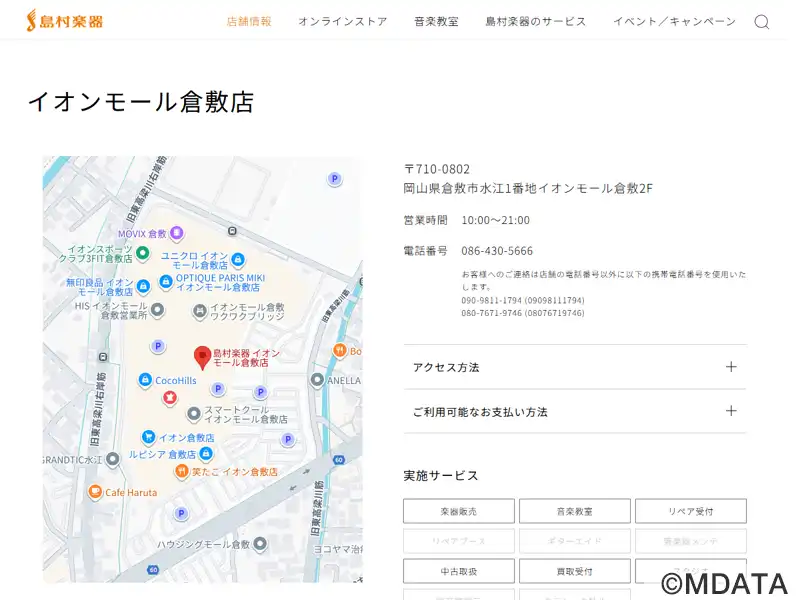Open the 店舗情報 menu item

pos(249,21)
